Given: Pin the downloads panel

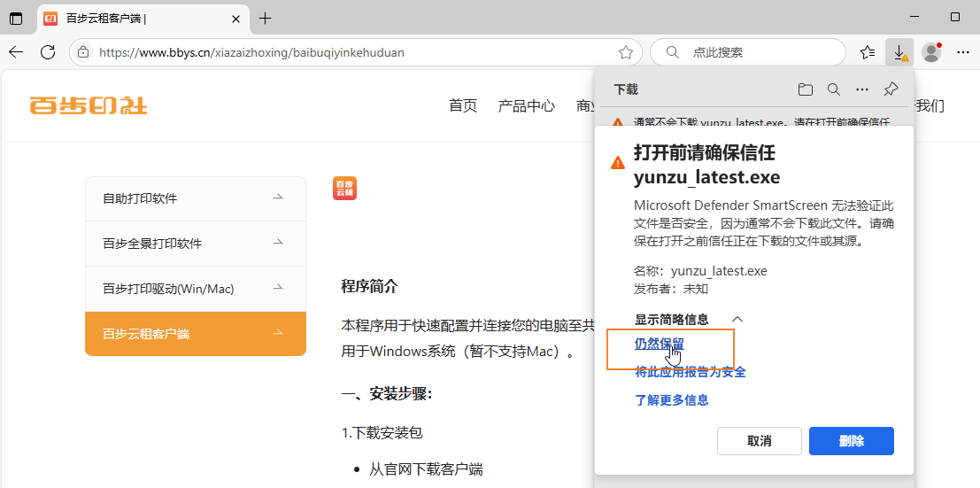Looking at the screenshot, I should 891,89.
